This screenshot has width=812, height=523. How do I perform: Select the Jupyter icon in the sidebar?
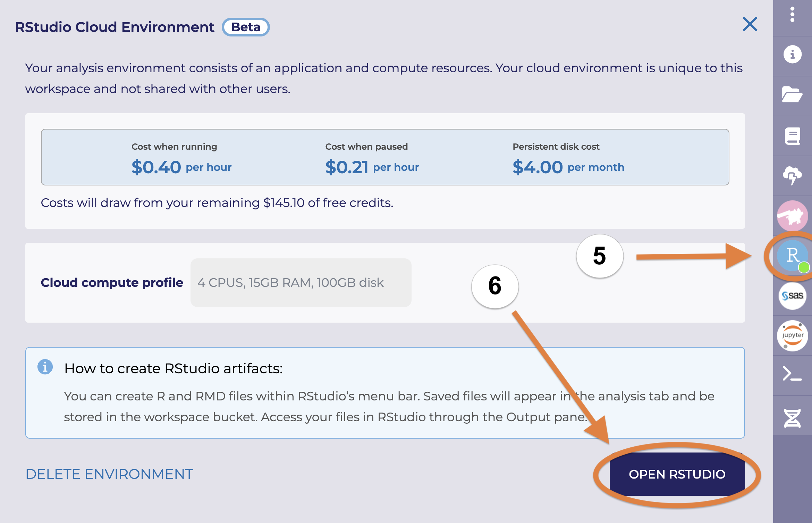click(793, 335)
